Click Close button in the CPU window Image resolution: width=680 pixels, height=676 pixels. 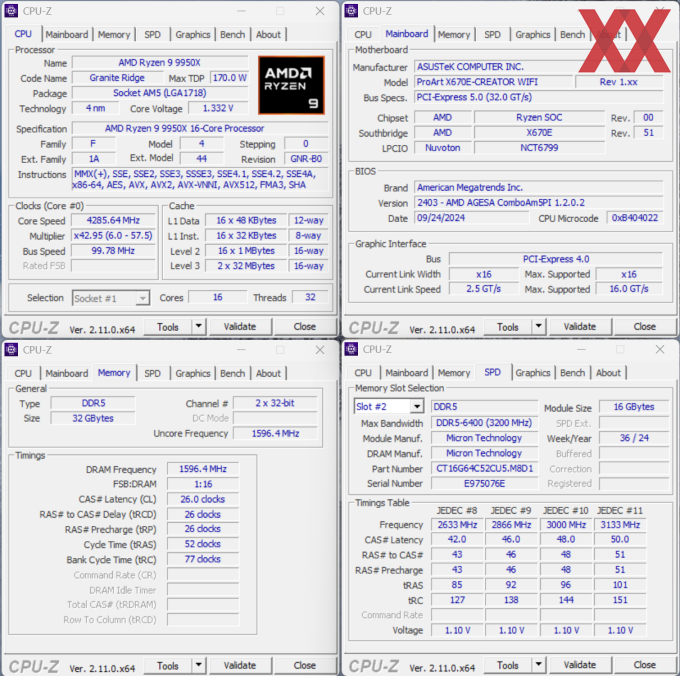pos(305,327)
